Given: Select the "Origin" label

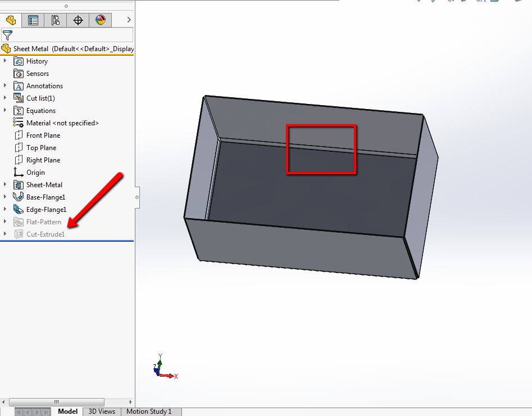Looking at the screenshot, I should click(x=35, y=173).
